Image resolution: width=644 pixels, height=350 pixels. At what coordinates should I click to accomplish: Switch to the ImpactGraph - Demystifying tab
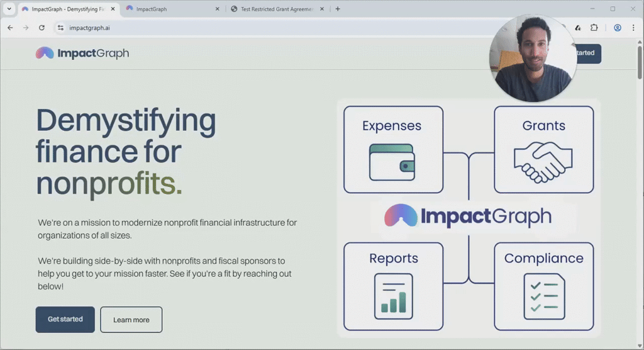click(x=68, y=9)
